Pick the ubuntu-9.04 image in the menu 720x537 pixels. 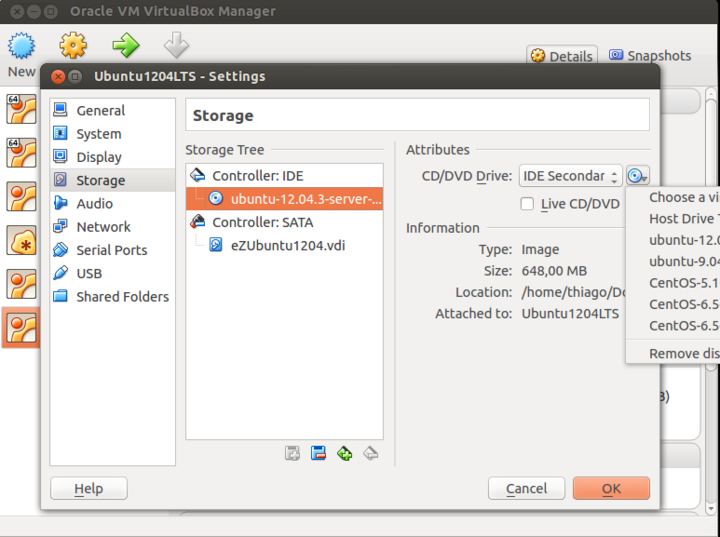coord(674,261)
